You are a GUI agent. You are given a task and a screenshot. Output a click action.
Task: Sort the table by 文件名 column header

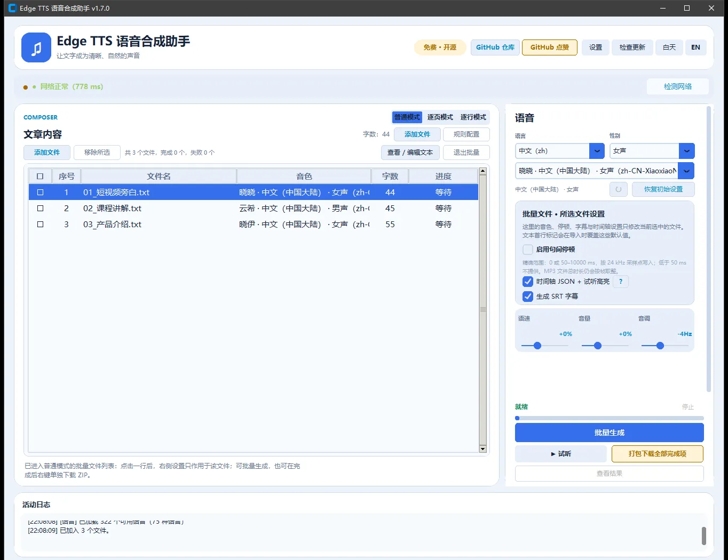(x=159, y=176)
